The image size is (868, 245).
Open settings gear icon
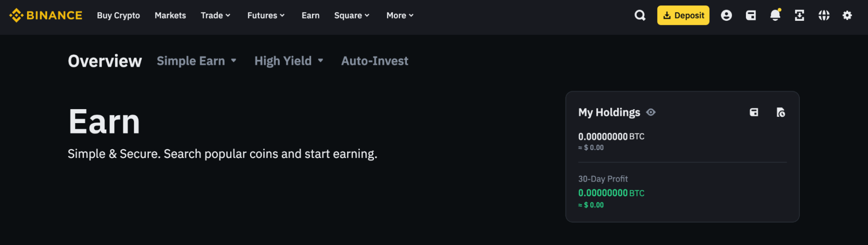(x=847, y=15)
